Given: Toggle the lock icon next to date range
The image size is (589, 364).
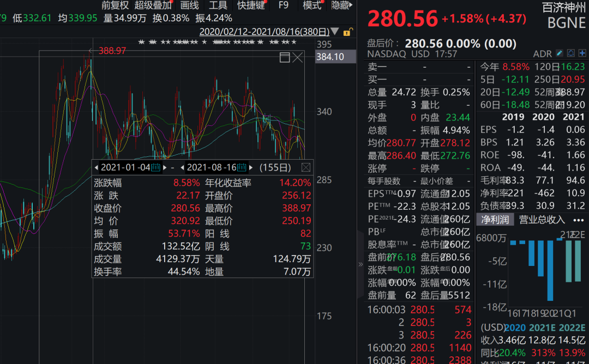Looking at the screenshot, I should coord(347,32).
